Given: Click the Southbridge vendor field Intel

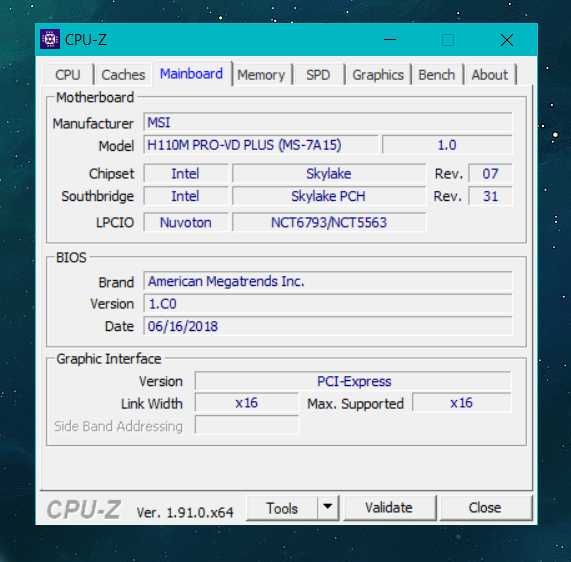Looking at the screenshot, I should pos(186,196).
